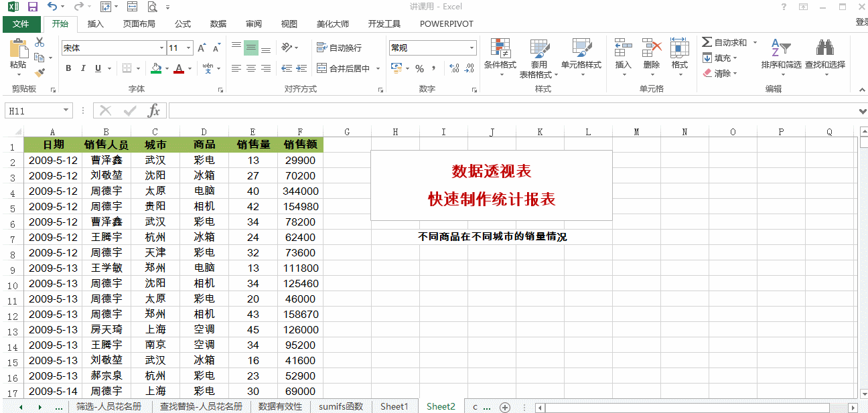Open the number format dropdown (常规)
The image size is (868, 413).
pos(472,48)
